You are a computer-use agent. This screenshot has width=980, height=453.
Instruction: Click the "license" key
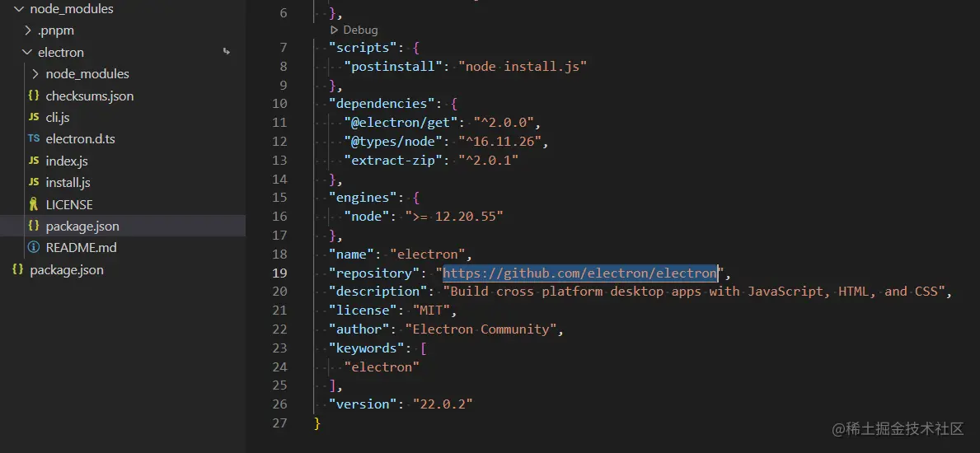[x=363, y=311]
